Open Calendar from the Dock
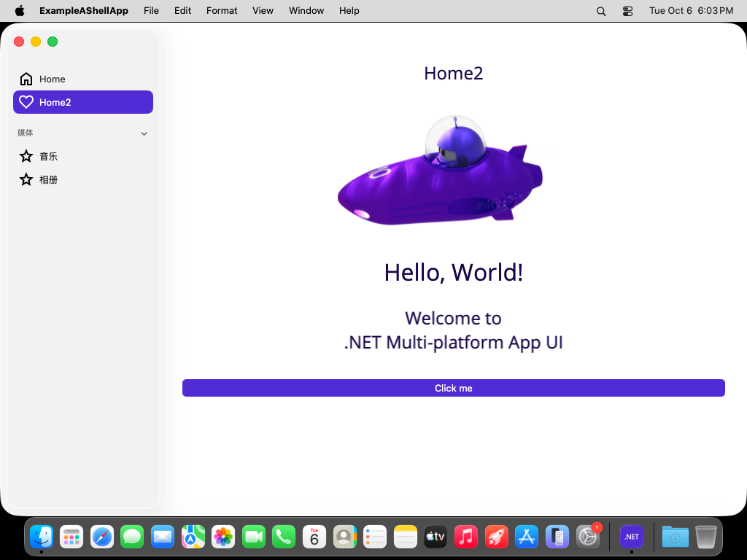Viewport: 747px width, 560px height. pyautogui.click(x=314, y=537)
